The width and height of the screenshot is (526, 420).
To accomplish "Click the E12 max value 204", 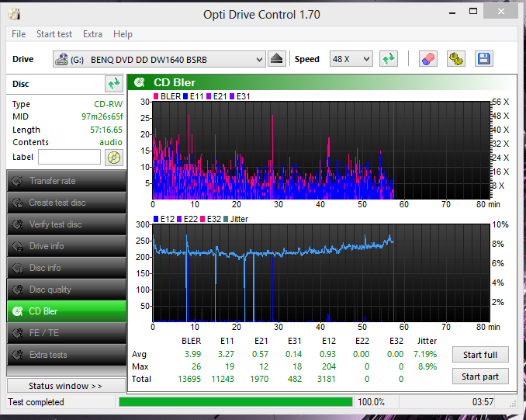I will (x=329, y=366).
